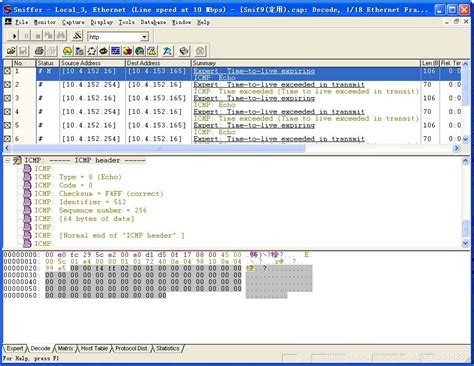Start capture with the play icon
This screenshot has height=366, width=474.
(14, 36)
